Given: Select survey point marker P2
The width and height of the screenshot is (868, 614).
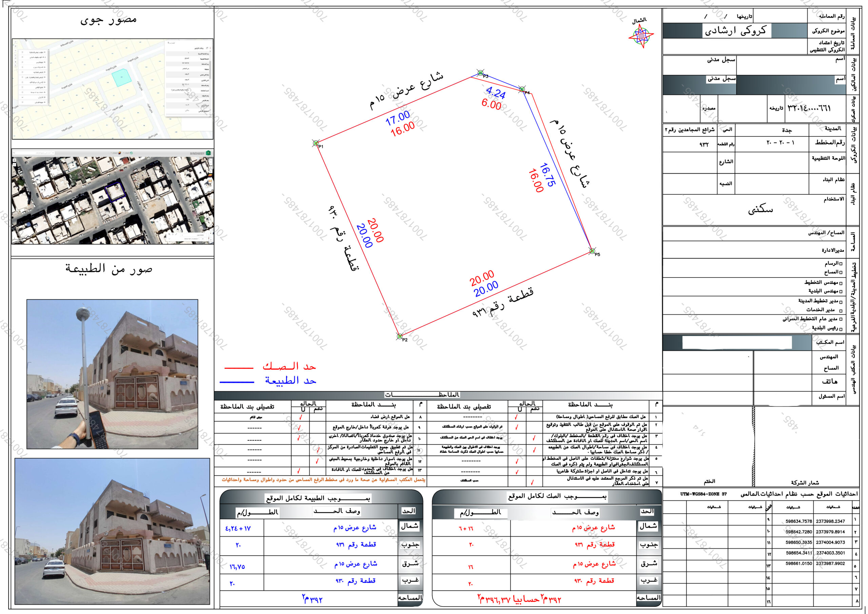Looking at the screenshot, I should coord(400,336).
